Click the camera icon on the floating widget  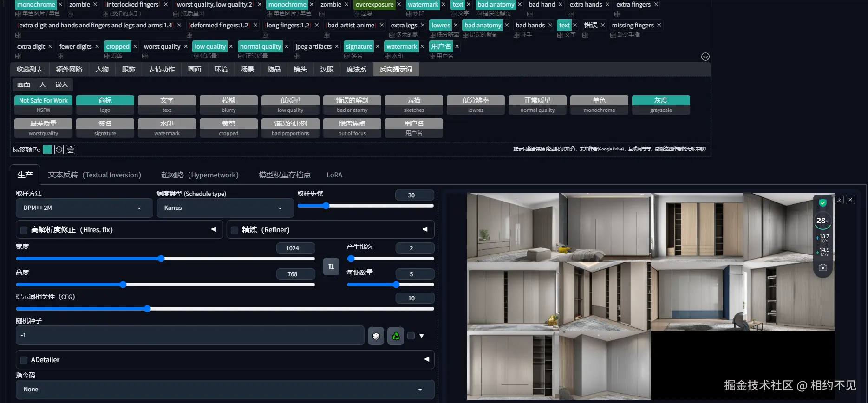tap(823, 268)
